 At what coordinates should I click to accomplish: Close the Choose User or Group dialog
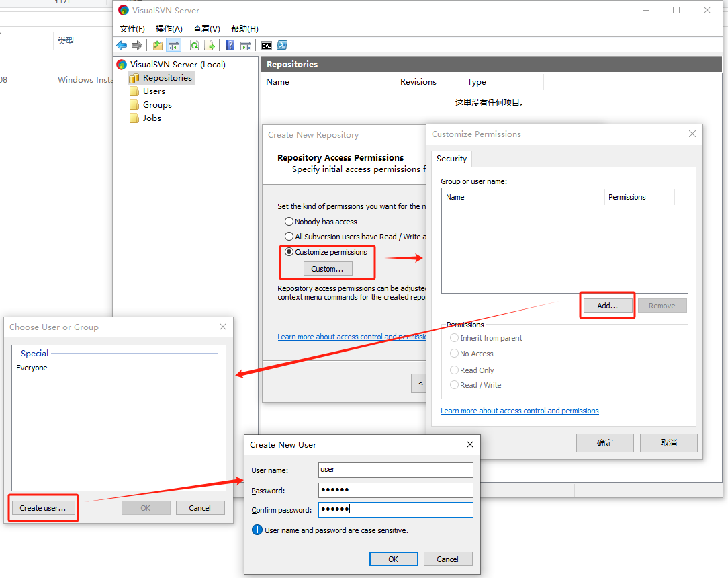(x=223, y=327)
